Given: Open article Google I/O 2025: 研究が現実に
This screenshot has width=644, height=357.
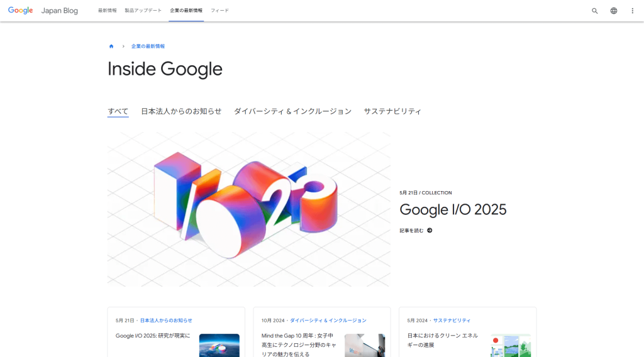Looking at the screenshot, I should coord(153,336).
